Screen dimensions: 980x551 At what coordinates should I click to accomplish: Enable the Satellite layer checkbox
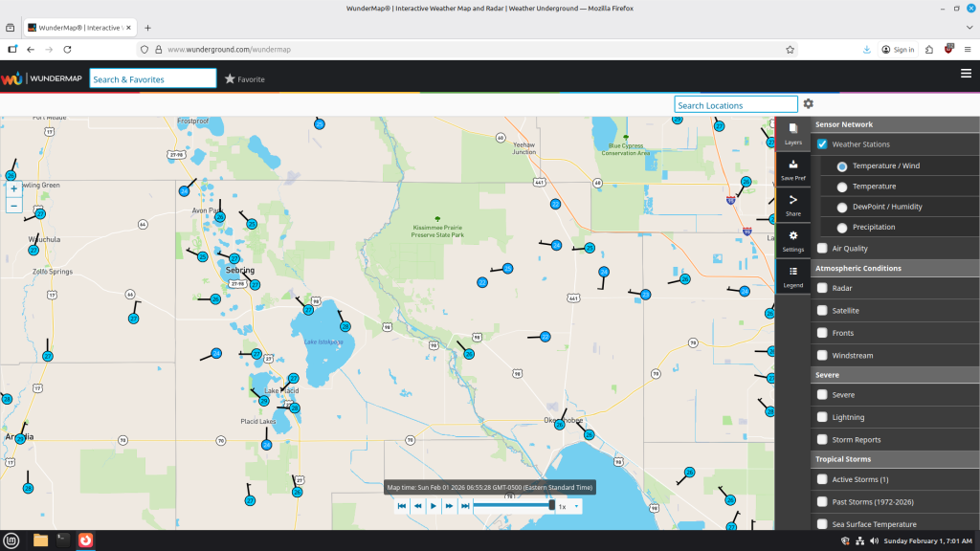tap(822, 311)
